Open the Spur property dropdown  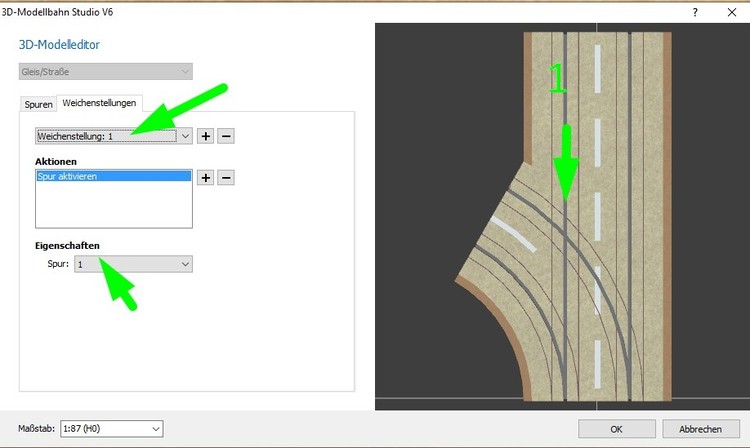(x=133, y=264)
